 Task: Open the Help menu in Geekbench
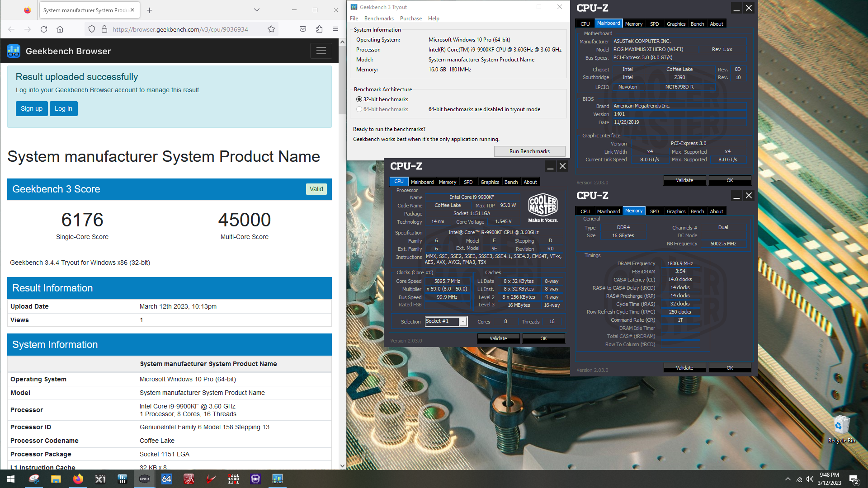(434, 19)
